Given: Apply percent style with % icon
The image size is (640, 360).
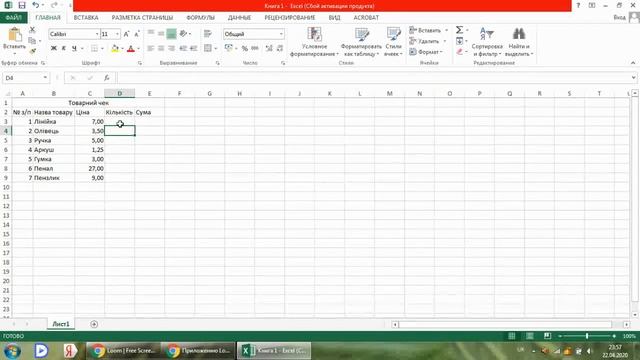Looking at the screenshot, I should tap(244, 48).
